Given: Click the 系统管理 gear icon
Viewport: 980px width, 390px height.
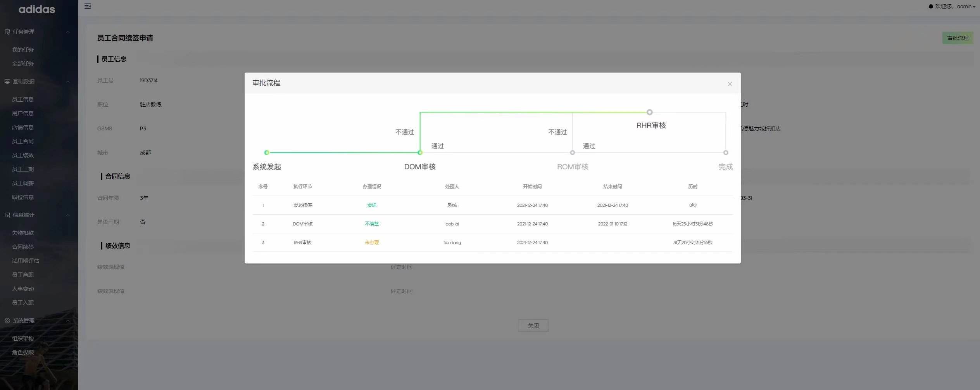Looking at the screenshot, I should (x=7, y=321).
